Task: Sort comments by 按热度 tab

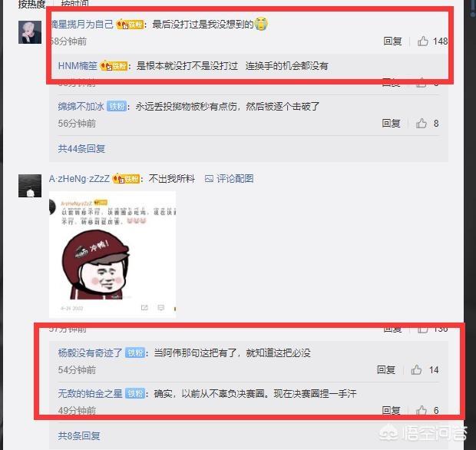Action: pyautogui.click(x=31, y=4)
